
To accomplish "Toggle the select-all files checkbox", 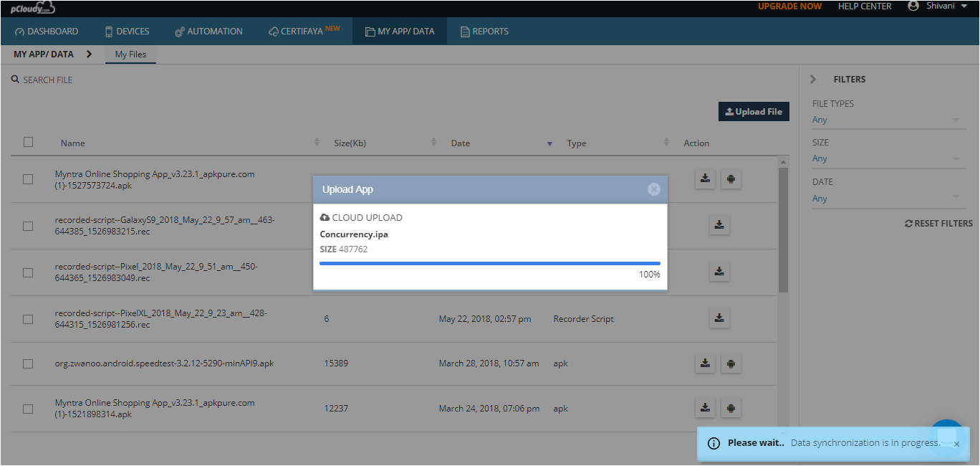I will point(28,142).
